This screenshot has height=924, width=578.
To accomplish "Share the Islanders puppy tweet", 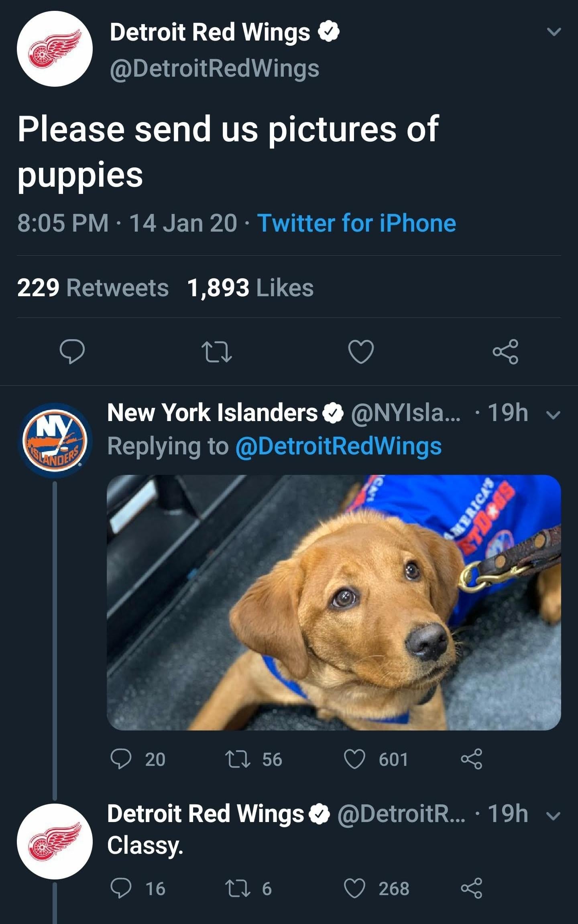I will pos(471,759).
